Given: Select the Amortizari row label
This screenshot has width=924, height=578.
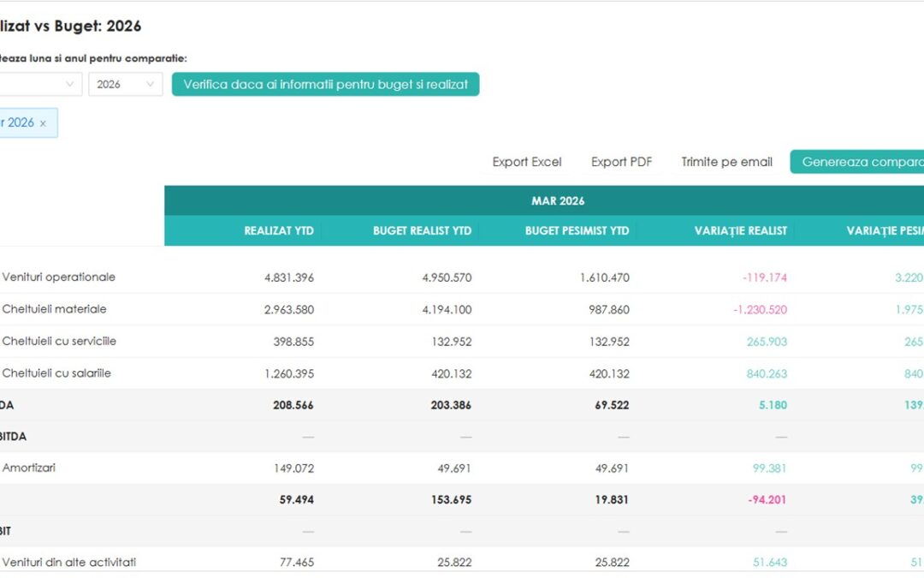Looking at the screenshot, I should pos(29,468).
